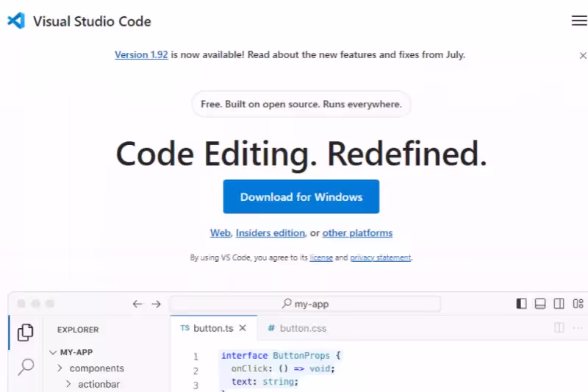Click the 'interface ButtonProps' code line
Screen dimensions: 588x392
(281, 355)
